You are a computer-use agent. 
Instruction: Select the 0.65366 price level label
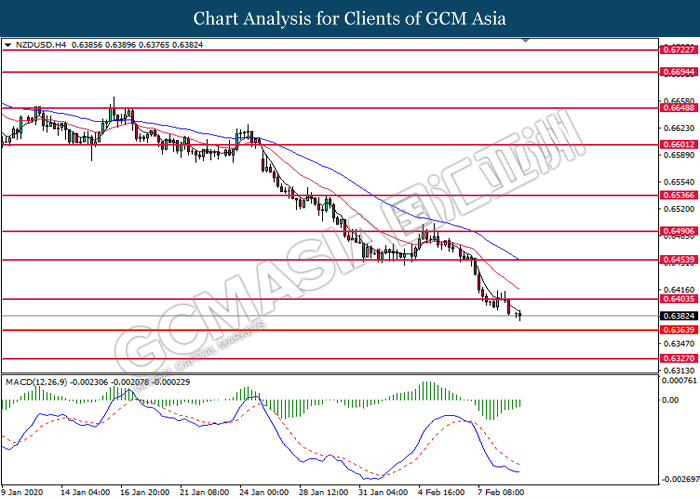(x=679, y=195)
